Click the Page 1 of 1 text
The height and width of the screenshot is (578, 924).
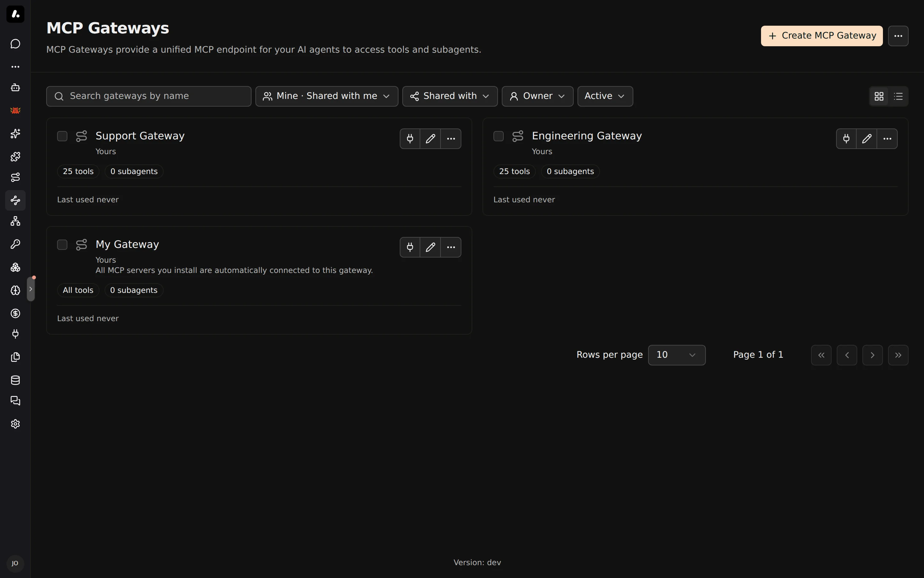pos(758,355)
